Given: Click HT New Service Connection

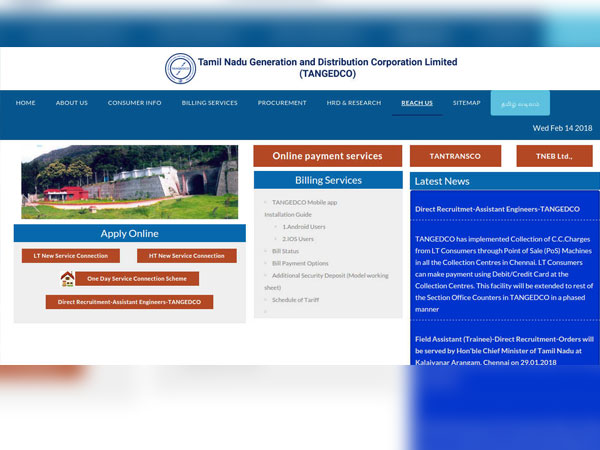Looking at the screenshot, I should point(187,256).
